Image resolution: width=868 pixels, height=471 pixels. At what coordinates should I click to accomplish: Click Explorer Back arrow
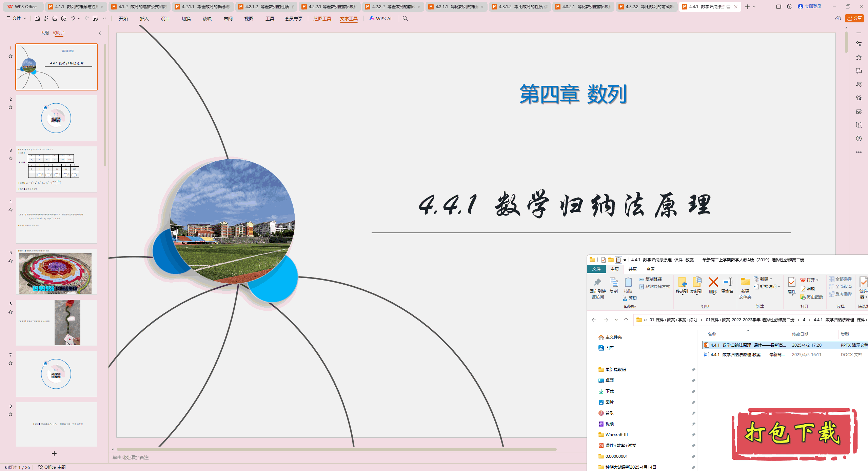(594, 320)
